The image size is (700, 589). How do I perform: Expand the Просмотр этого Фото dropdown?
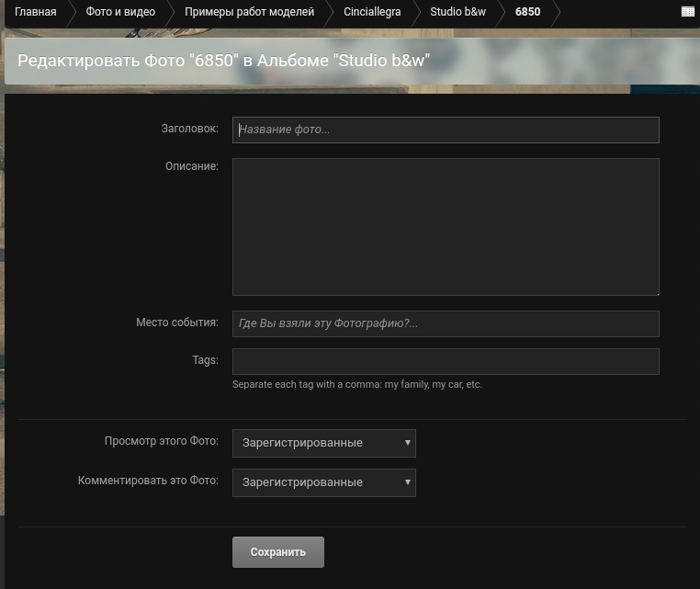[x=323, y=443]
